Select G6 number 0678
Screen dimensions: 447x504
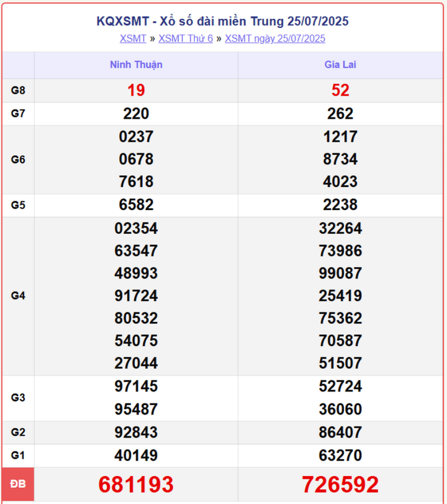136,159
